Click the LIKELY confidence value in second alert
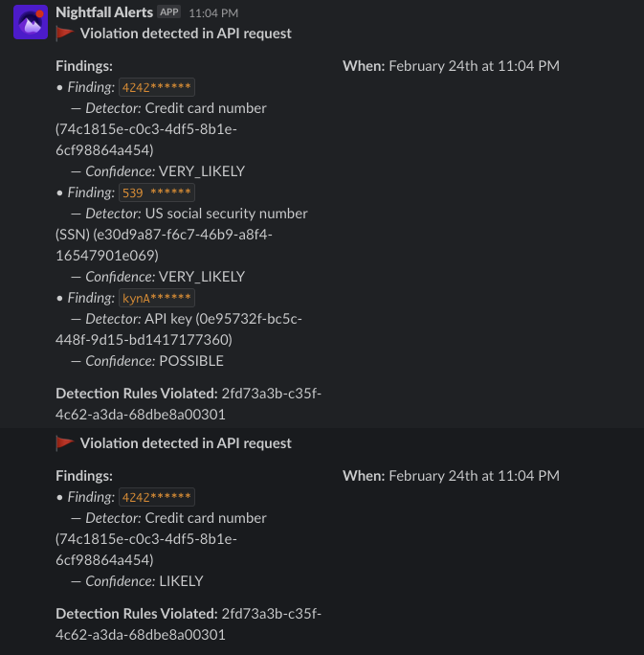Screen dimensions: 644x655 click(181, 581)
